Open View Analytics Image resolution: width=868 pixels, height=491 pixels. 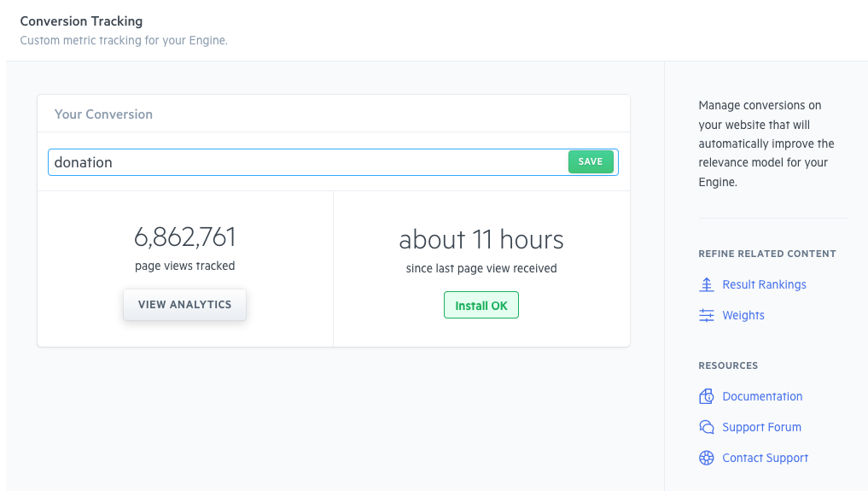point(185,305)
